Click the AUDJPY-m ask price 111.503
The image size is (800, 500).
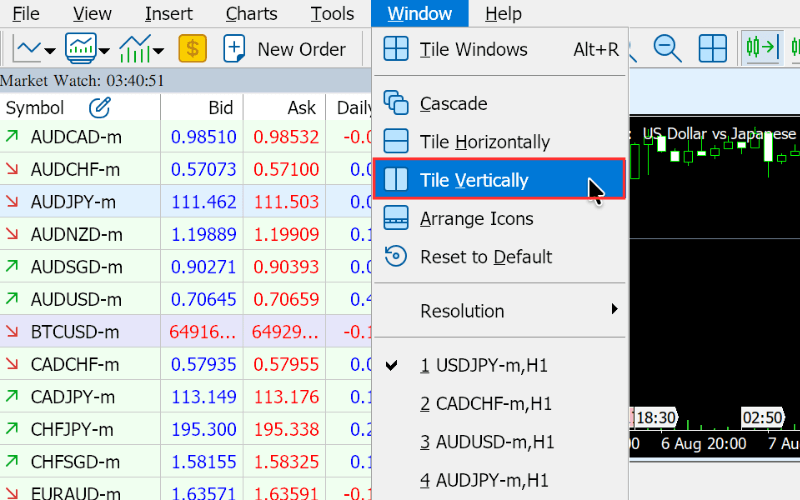[x=286, y=202]
